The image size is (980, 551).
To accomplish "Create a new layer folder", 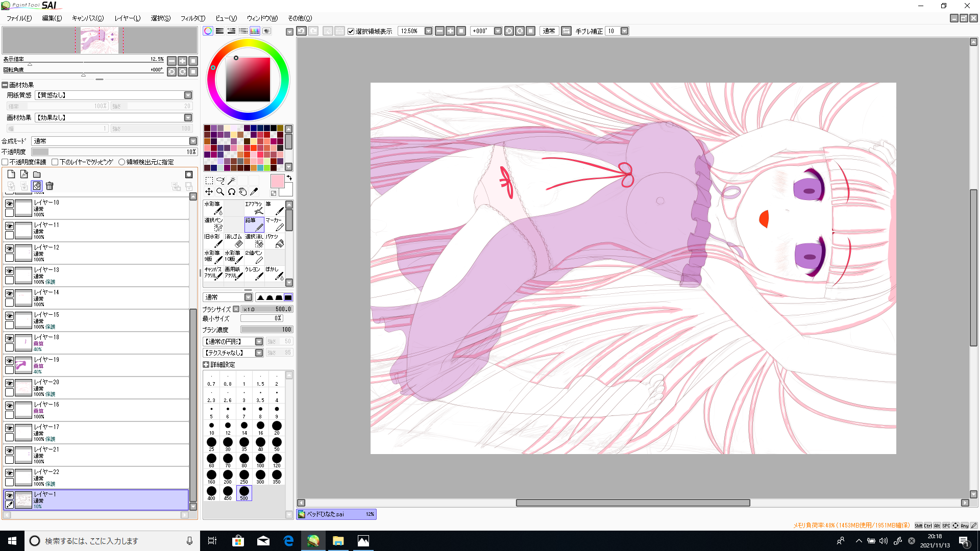I will pos(37,174).
